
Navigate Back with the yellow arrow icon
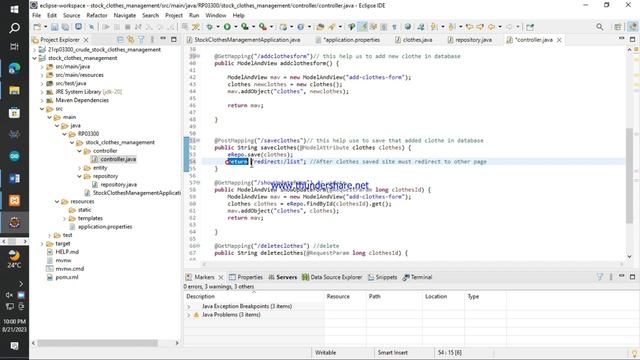[x=491, y=27]
